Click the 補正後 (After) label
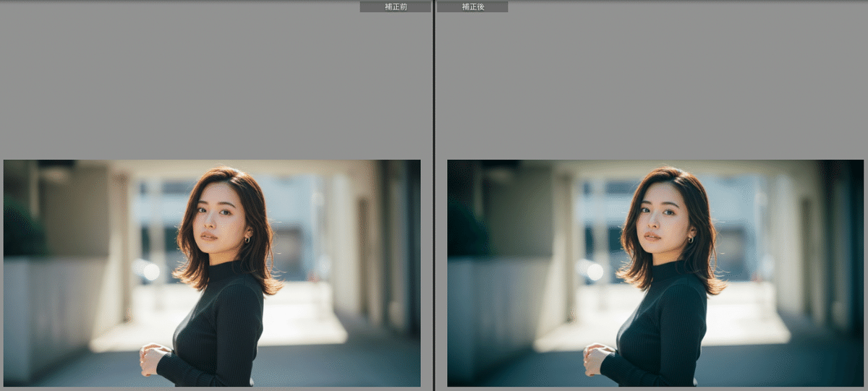Image resolution: width=868 pixels, height=391 pixels. pyautogui.click(x=472, y=7)
